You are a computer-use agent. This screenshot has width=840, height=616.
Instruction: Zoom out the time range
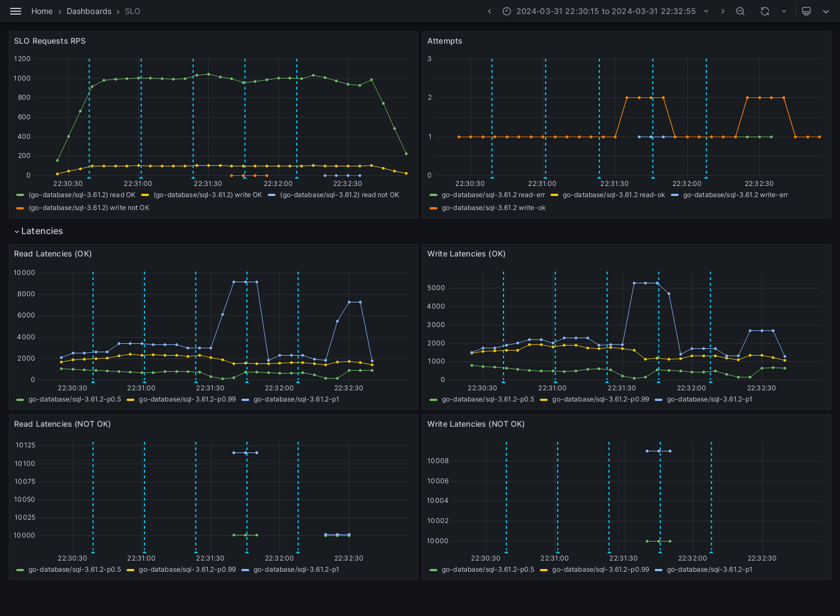(x=740, y=11)
